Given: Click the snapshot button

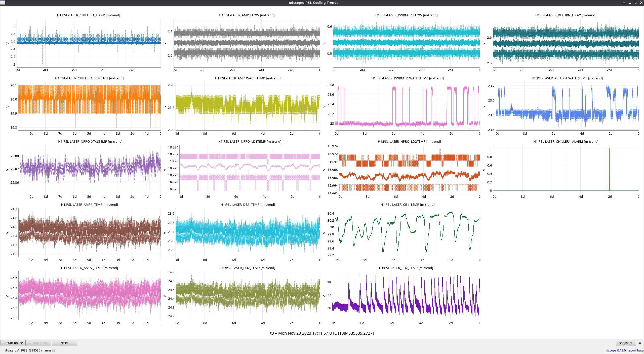Looking at the screenshot, I should 625,343.
